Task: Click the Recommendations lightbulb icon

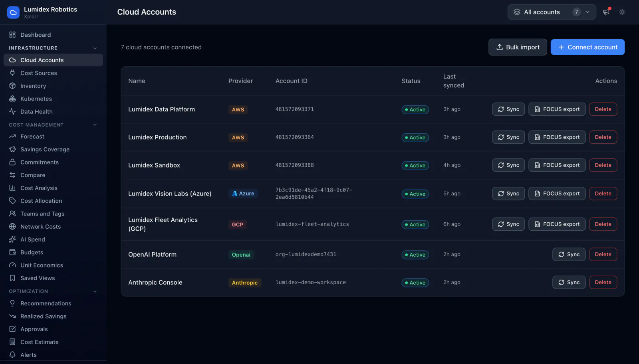Action: point(12,303)
